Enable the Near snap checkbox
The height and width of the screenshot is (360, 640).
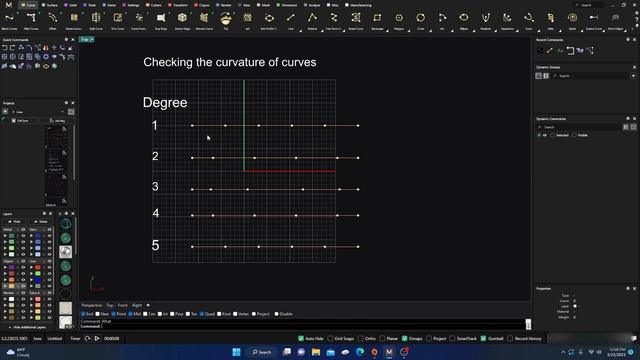pos(98,314)
